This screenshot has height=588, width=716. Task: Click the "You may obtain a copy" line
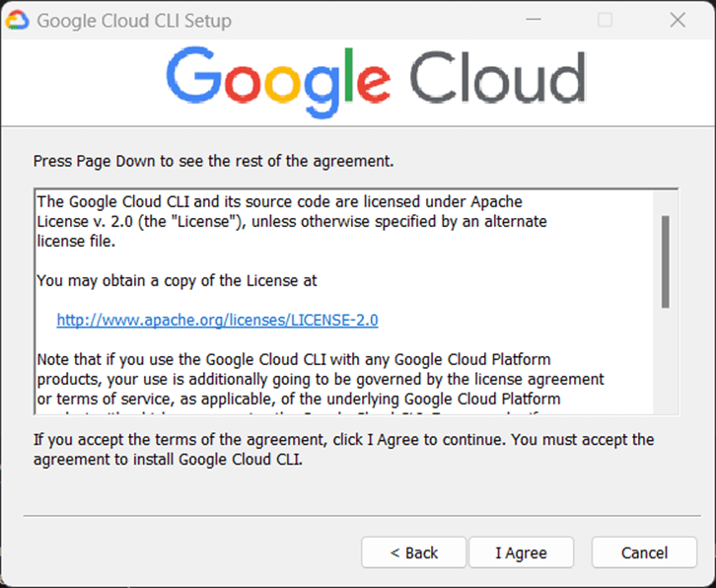pyautogui.click(x=177, y=280)
